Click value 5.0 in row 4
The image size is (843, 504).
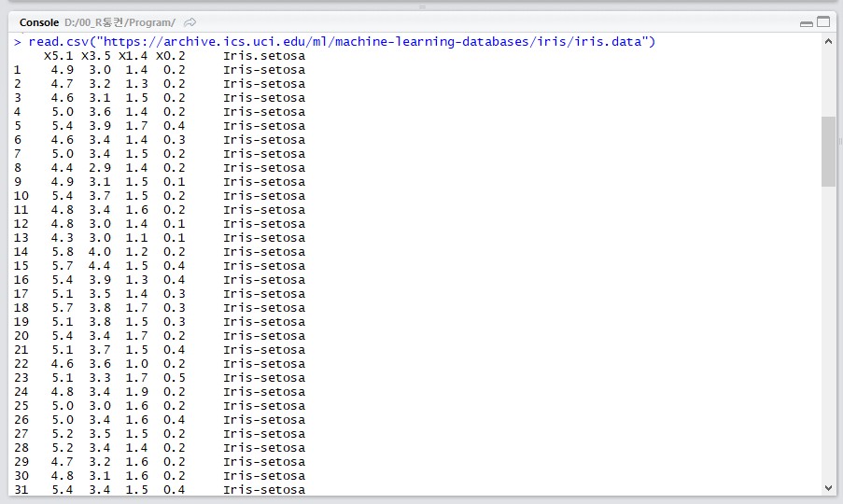pos(63,112)
